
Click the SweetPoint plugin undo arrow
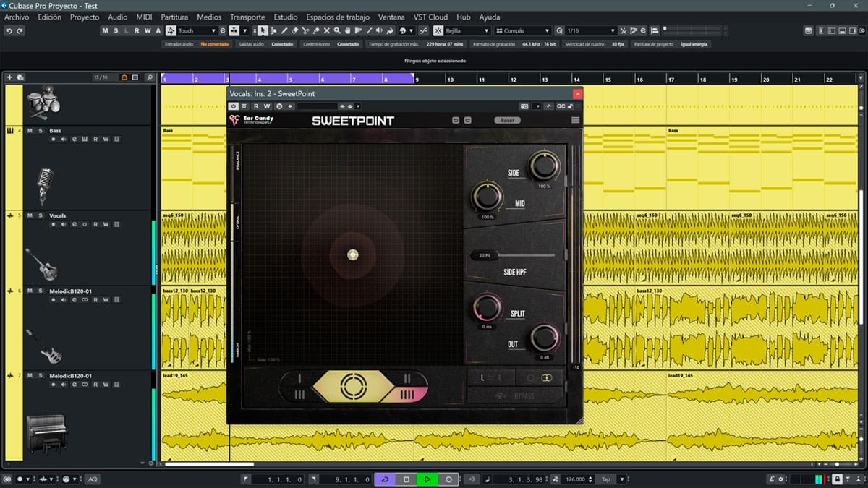point(456,120)
